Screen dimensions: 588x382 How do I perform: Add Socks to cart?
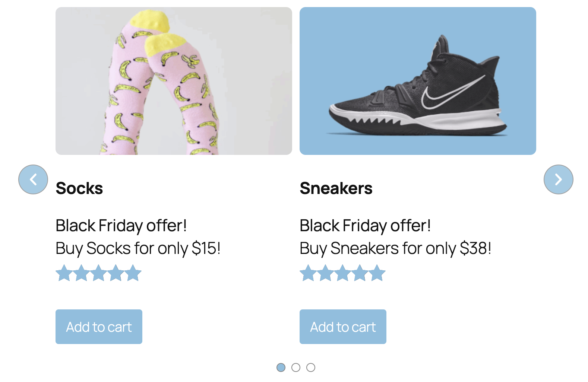coord(99,327)
